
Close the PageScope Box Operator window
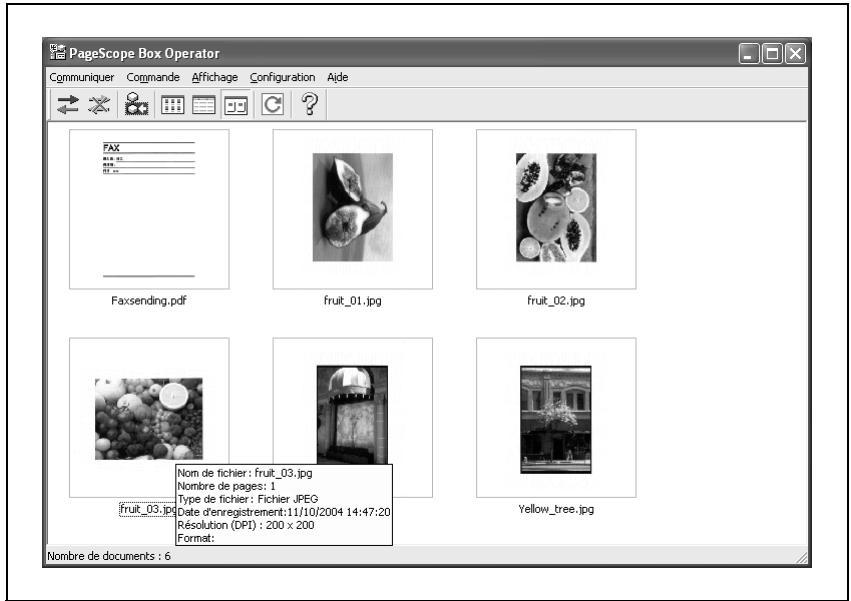tap(795, 53)
